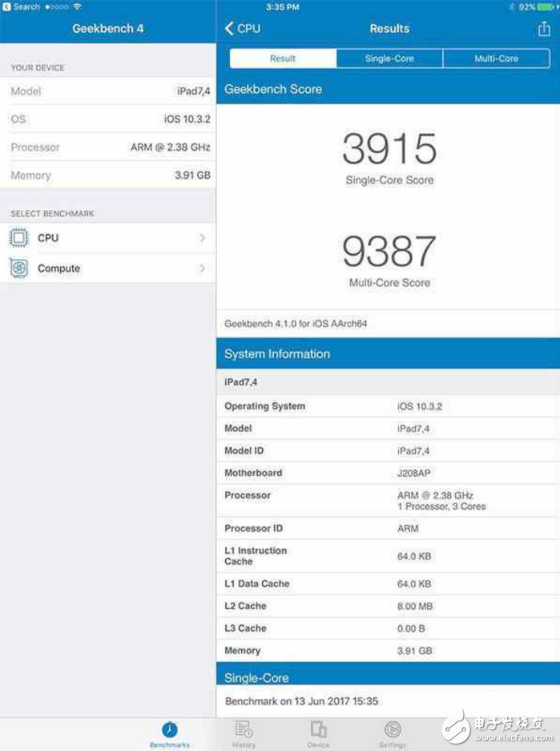Select the CPU benchmark label
The width and height of the screenshot is (560, 751).
(48, 238)
